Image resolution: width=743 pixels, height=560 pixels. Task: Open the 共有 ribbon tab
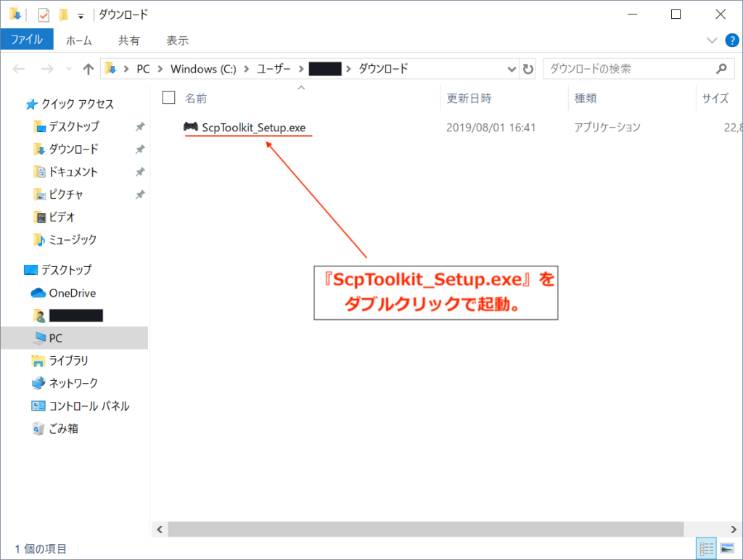click(129, 41)
